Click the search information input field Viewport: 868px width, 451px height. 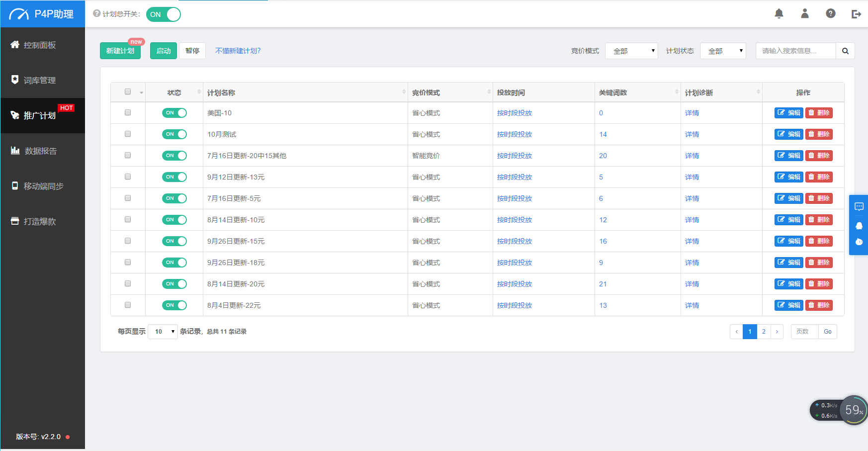tap(795, 51)
